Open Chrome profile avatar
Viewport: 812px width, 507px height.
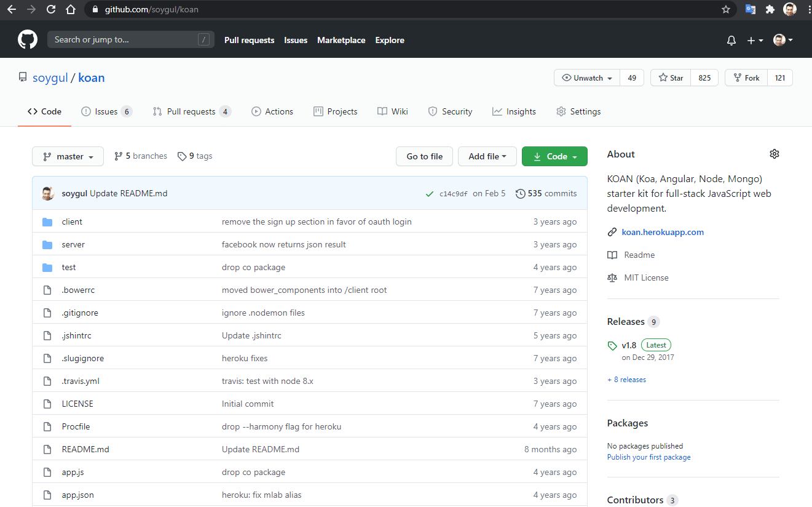pos(790,10)
